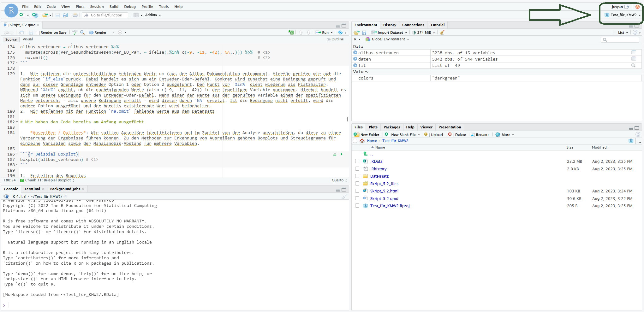Click the workspace panes grid icon

136,15
